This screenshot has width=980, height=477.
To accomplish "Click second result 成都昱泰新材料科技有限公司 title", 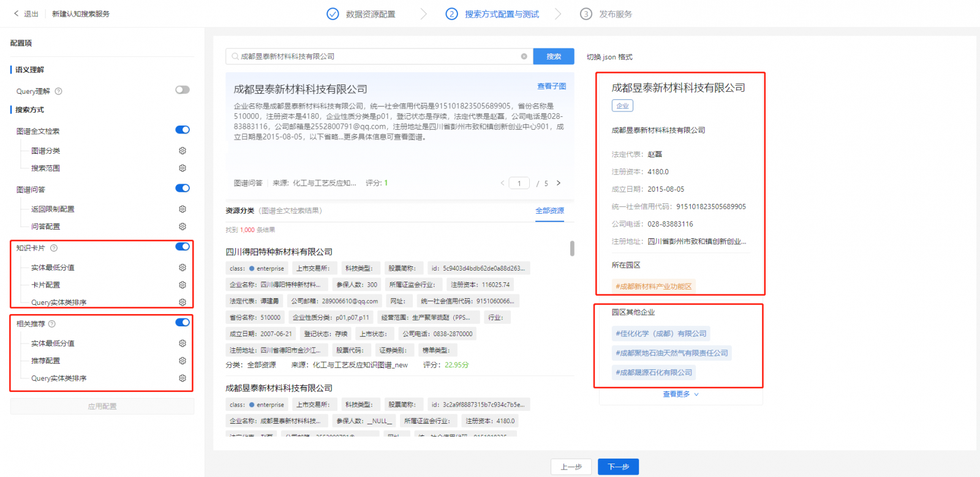I will click(279, 388).
